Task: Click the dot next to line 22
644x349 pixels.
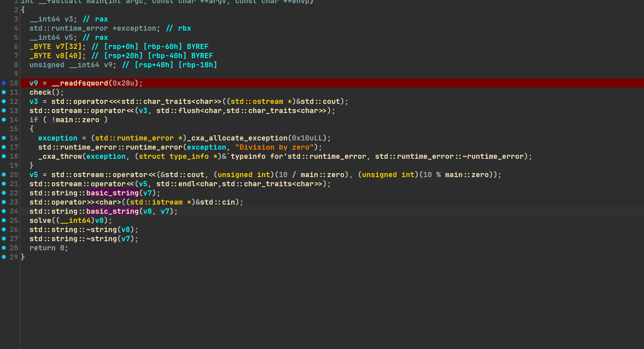Action: (x=4, y=193)
